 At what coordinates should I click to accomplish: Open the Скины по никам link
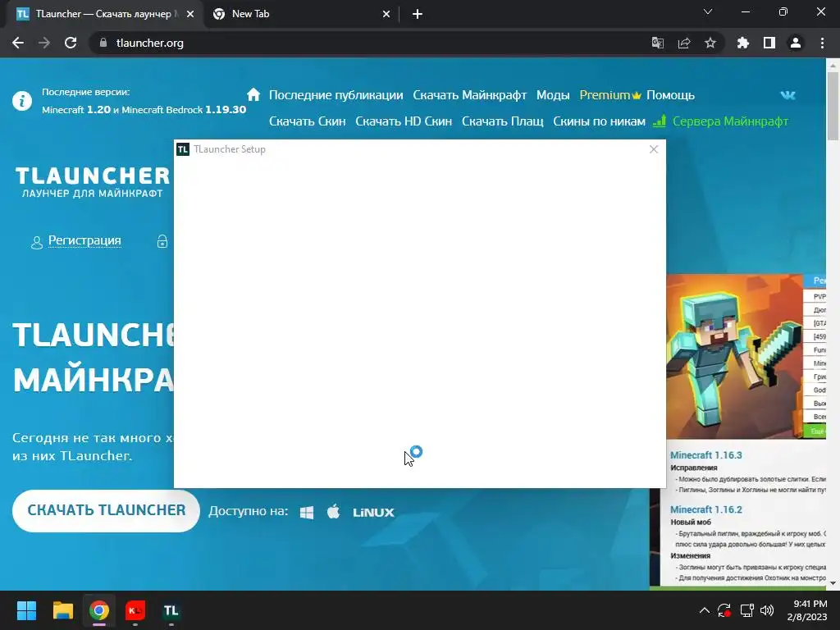599,121
